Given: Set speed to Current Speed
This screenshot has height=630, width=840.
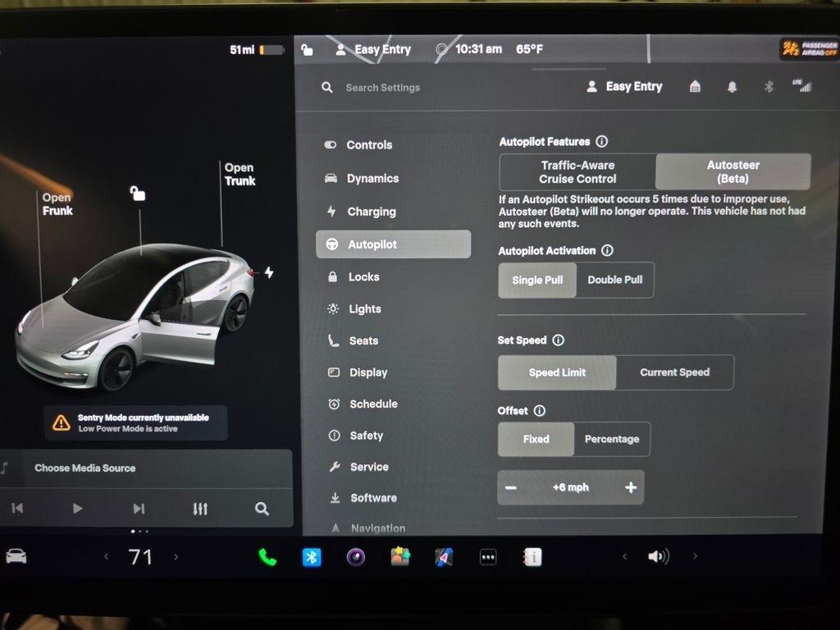Looking at the screenshot, I should click(674, 372).
